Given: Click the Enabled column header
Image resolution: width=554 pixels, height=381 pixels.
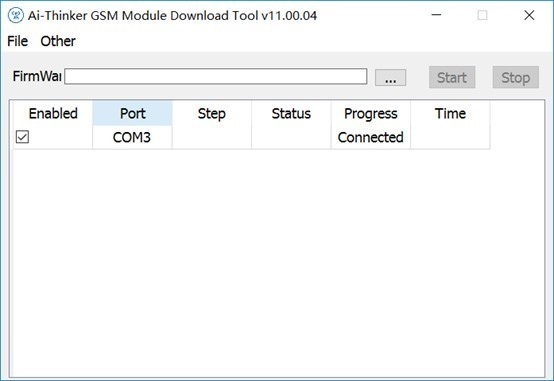Looking at the screenshot, I should (x=53, y=113).
